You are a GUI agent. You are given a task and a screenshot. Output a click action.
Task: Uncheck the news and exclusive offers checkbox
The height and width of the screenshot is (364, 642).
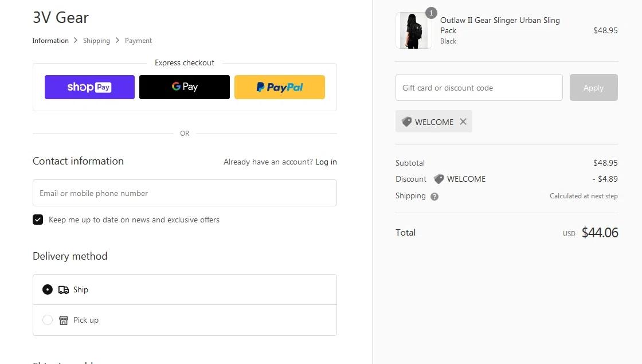point(38,220)
